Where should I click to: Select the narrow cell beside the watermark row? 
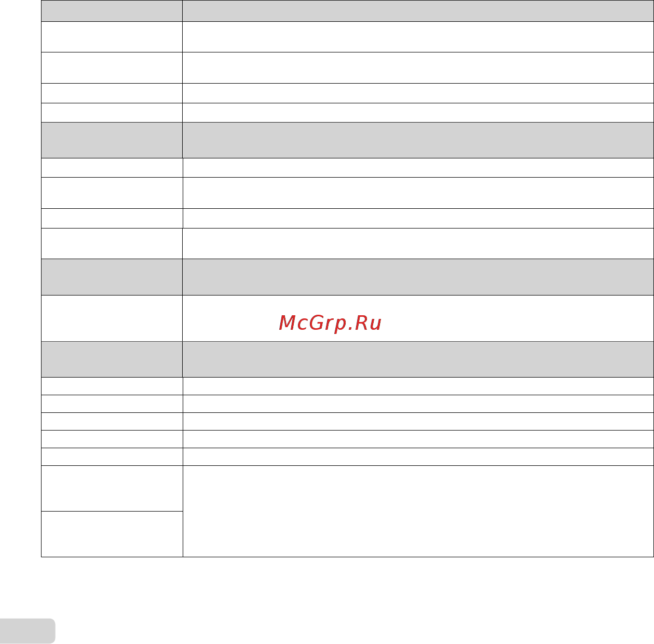coord(112,318)
